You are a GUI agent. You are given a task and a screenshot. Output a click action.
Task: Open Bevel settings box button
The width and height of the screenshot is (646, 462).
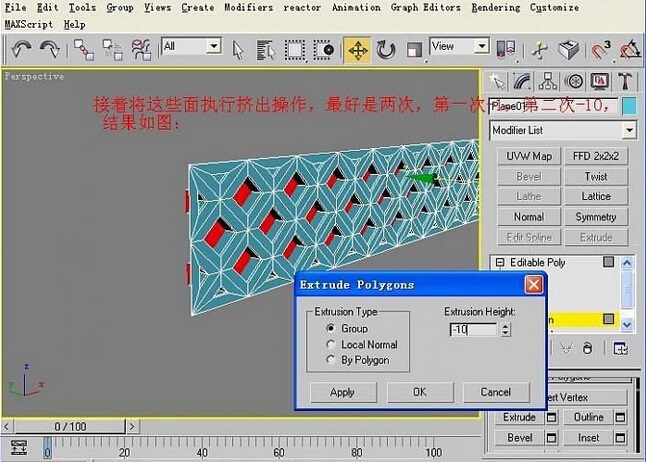(551, 438)
